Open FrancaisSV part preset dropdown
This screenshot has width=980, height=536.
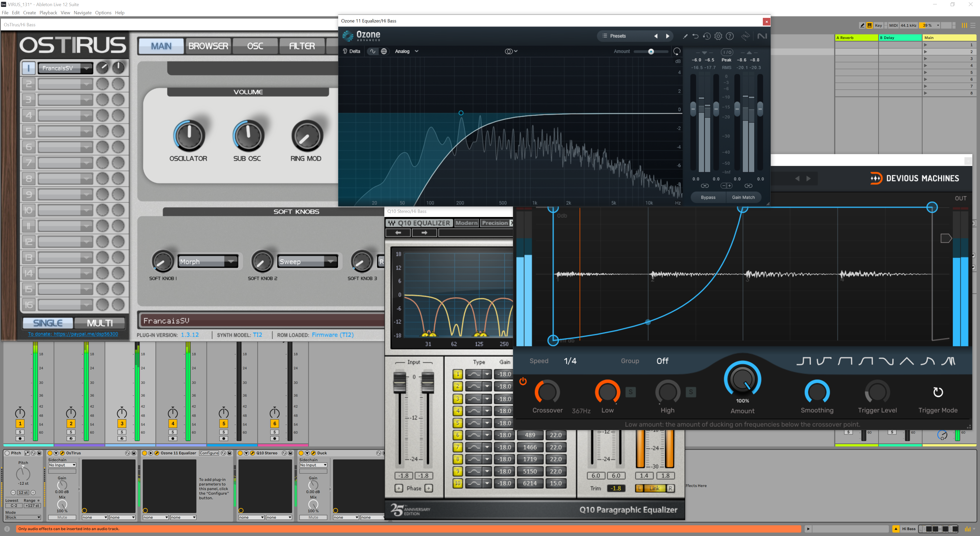(87, 68)
